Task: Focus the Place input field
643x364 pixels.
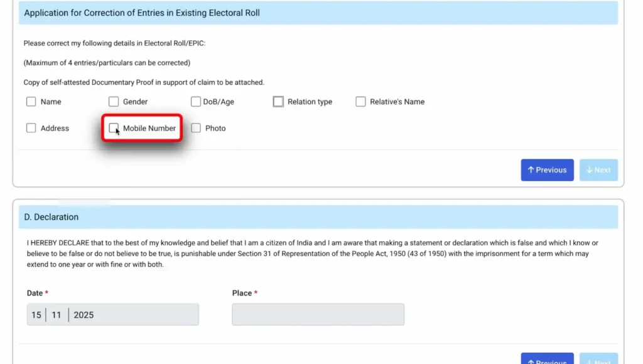Action: (318, 315)
